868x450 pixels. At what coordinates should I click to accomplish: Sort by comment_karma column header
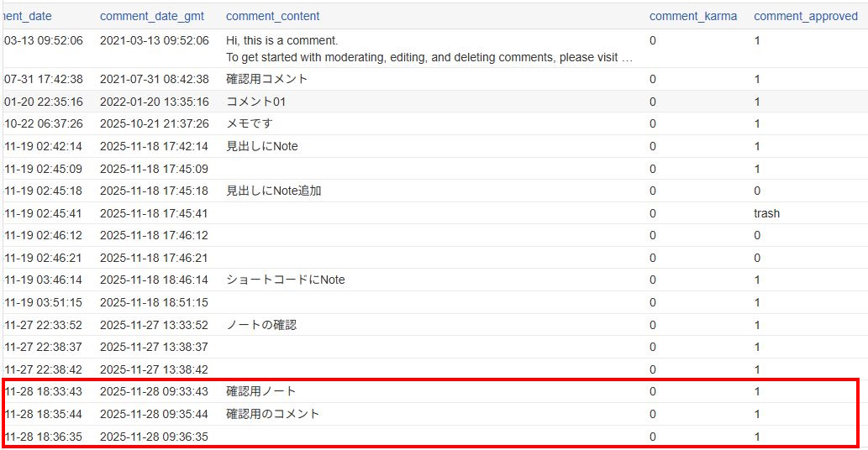click(693, 16)
